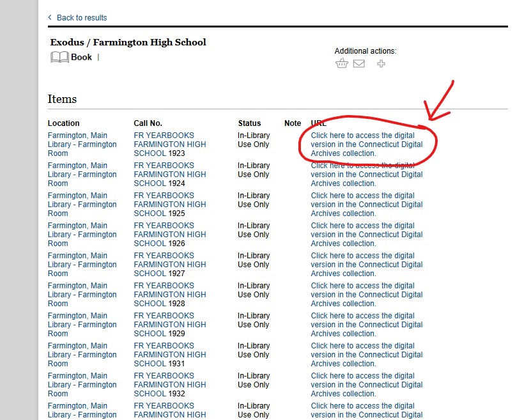Click the Additional actions label
Screen dimensions: 524x420
point(366,51)
